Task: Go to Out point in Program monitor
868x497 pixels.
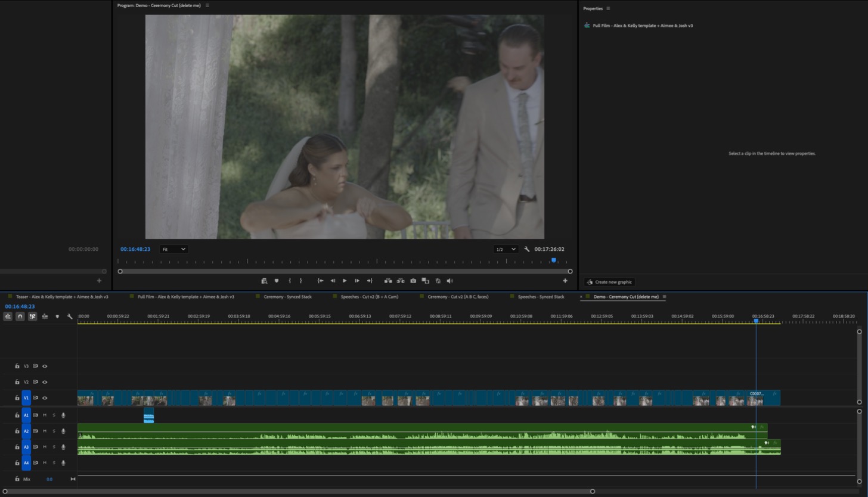Action: tap(370, 281)
